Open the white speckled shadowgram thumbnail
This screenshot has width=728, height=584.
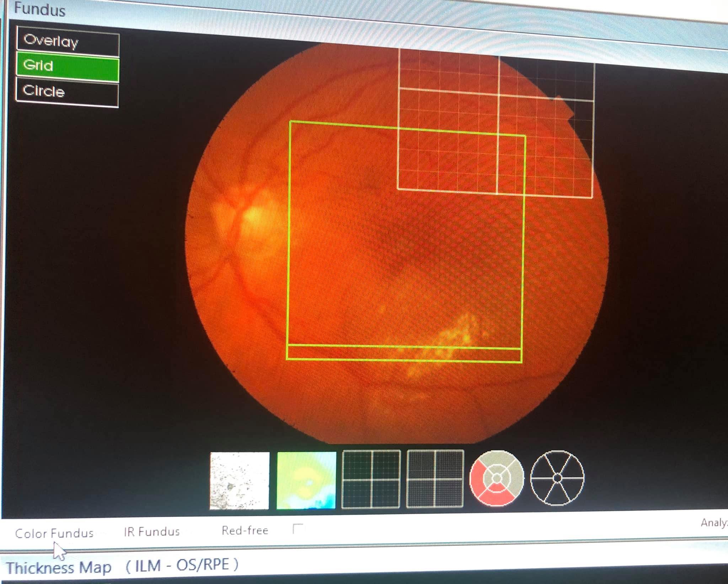coord(240,480)
